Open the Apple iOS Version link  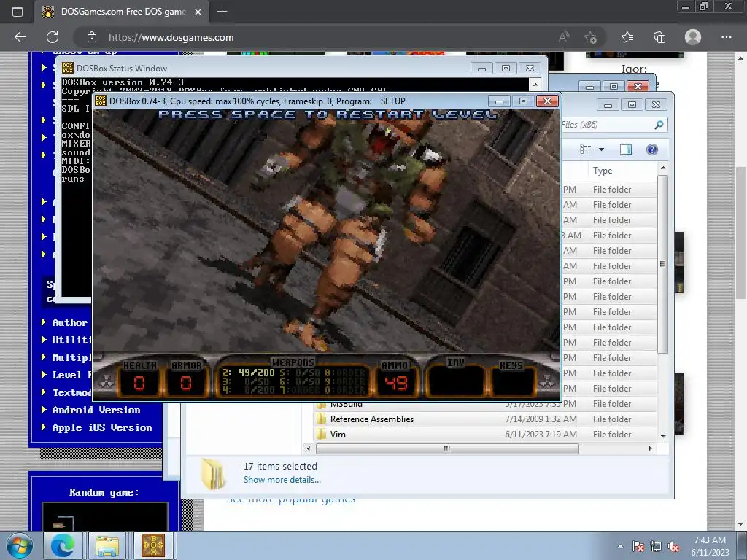[102, 427]
